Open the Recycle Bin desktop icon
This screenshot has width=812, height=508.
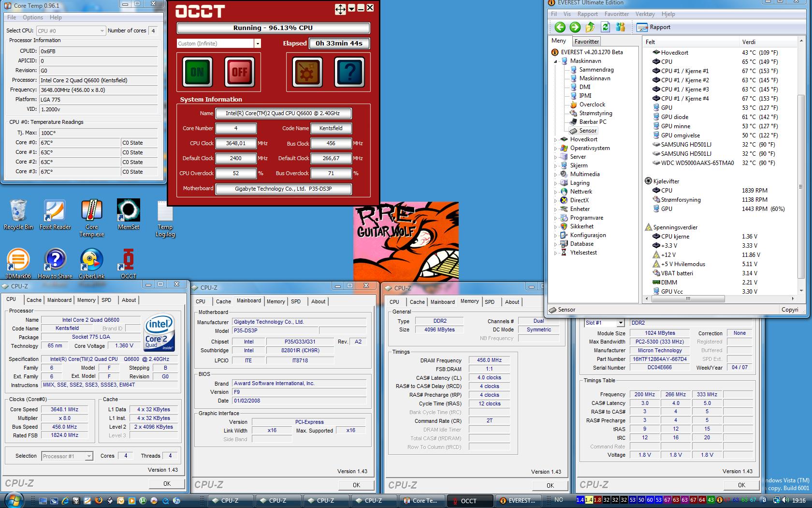(18, 215)
